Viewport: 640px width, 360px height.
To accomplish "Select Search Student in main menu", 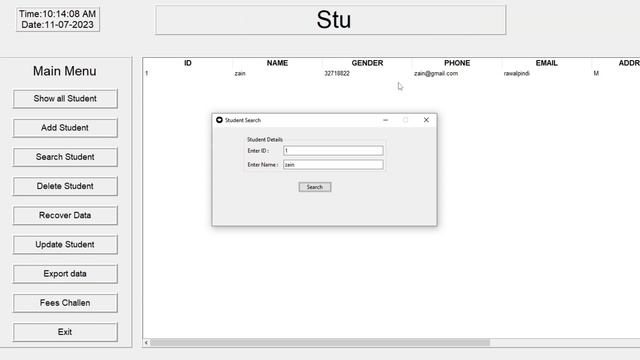I will point(65,157).
